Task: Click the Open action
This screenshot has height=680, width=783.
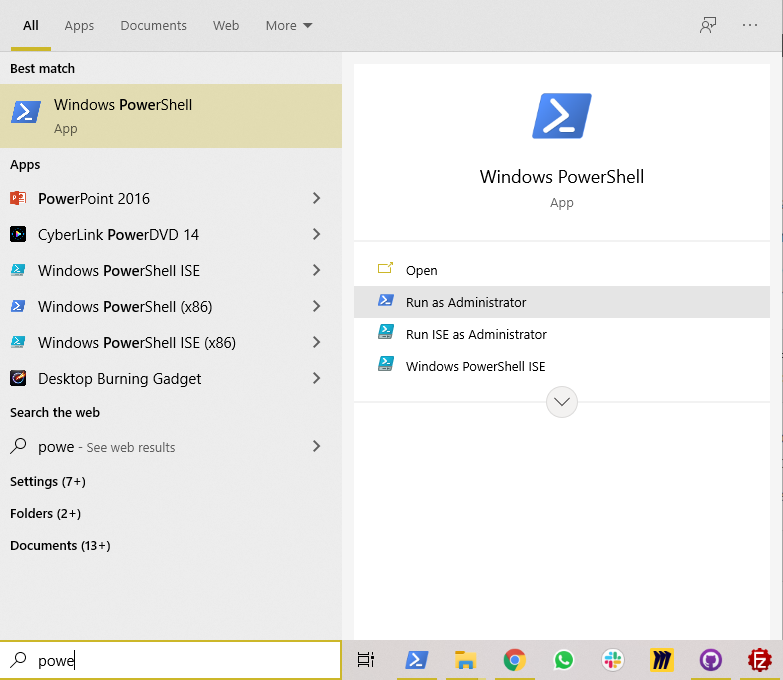Action: click(562, 270)
